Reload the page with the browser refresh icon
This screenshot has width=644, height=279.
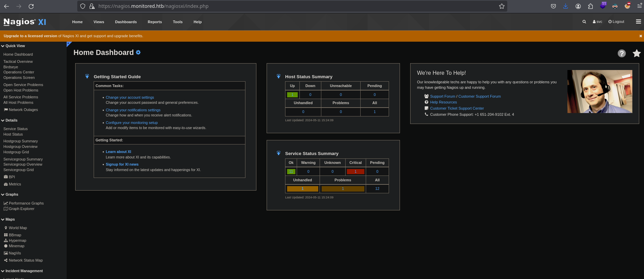pyautogui.click(x=31, y=6)
